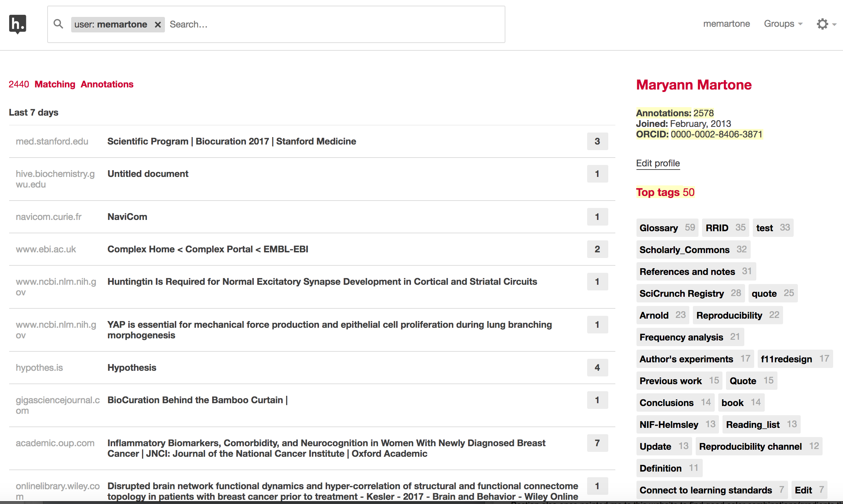843x504 pixels.
Task: Click annotation count 3 for Biocuration 2017
Action: point(597,141)
